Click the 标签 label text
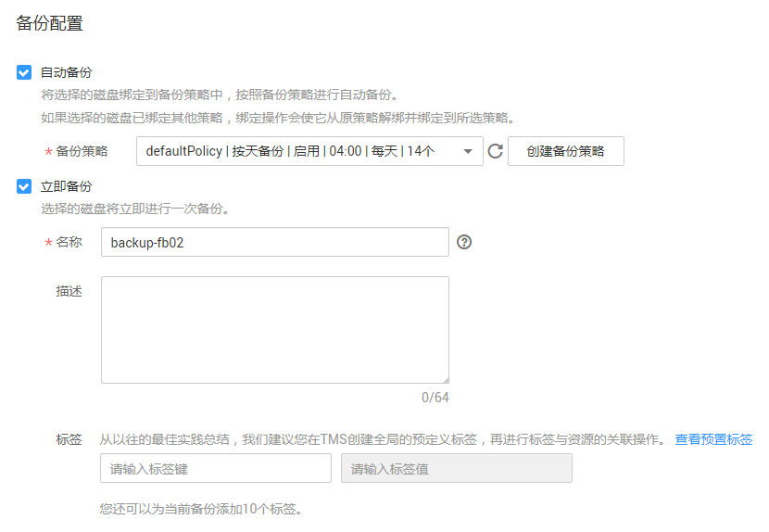The image size is (769, 532). [x=69, y=439]
